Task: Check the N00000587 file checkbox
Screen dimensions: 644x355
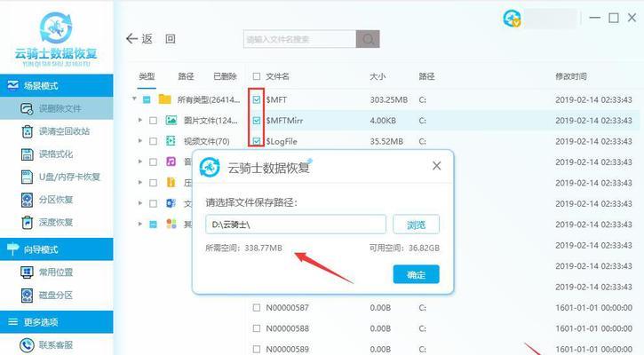Action: click(x=257, y=308)
